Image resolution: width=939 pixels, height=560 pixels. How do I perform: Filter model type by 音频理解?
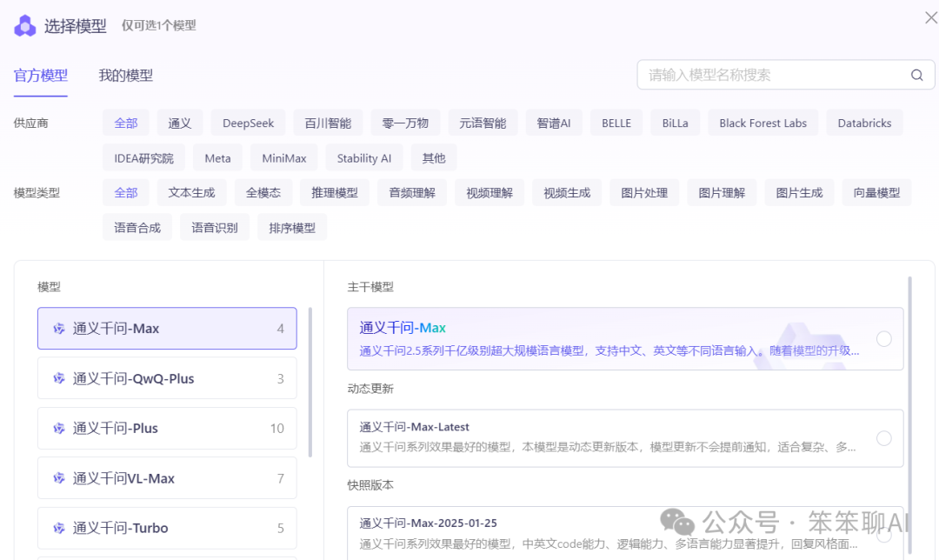click(412, 193)
